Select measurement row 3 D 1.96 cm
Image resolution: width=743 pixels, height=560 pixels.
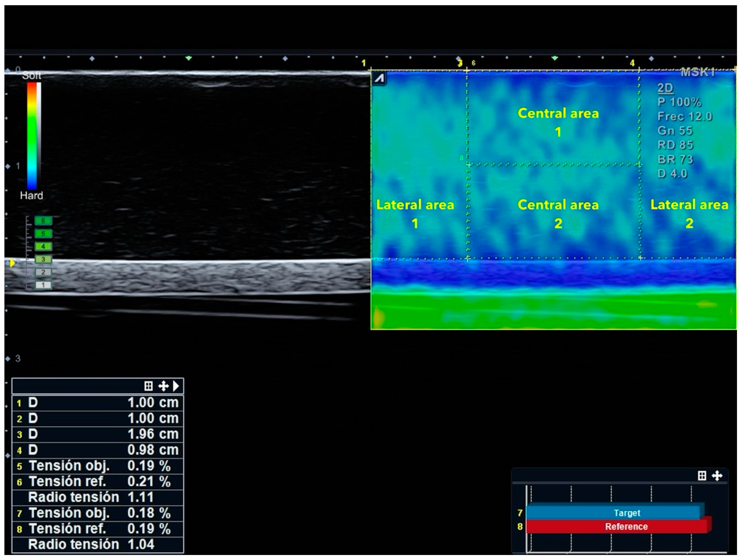98,434
